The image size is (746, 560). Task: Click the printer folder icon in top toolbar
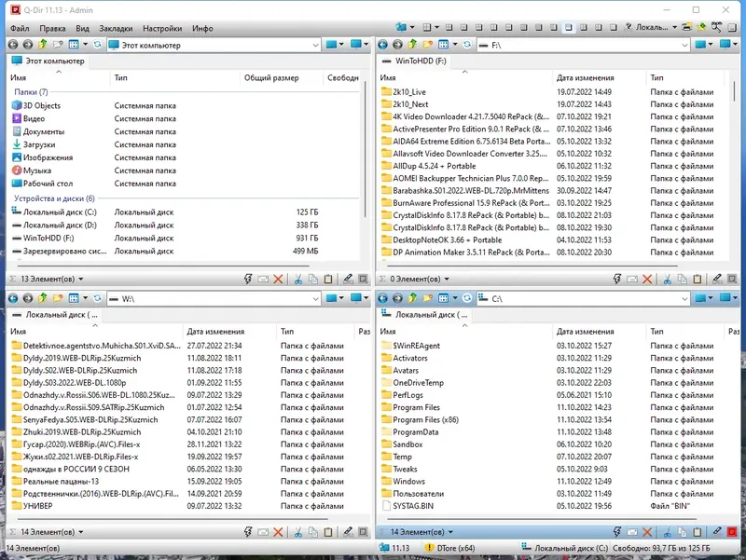(x=686, y=27)
